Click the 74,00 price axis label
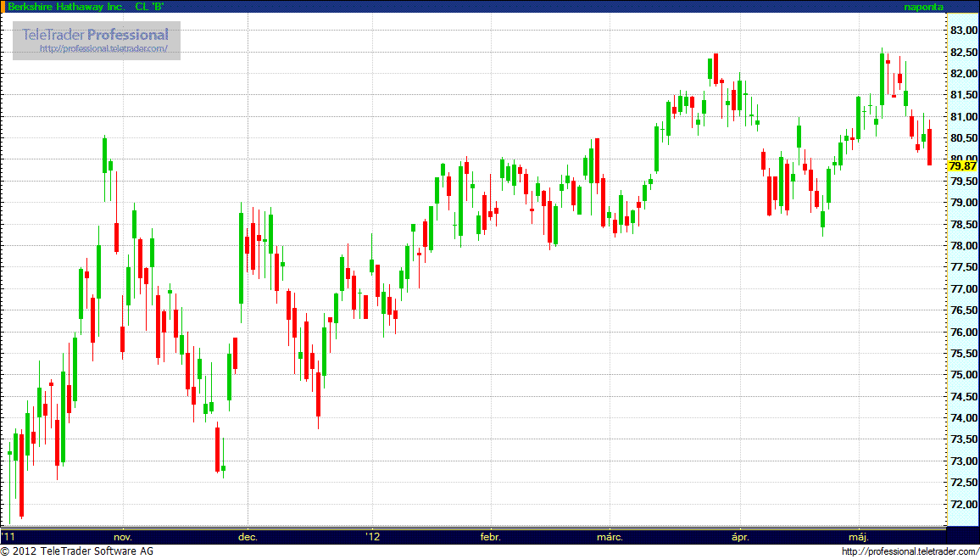This screenshot has height=559, width=980. (x=963, y=417)
